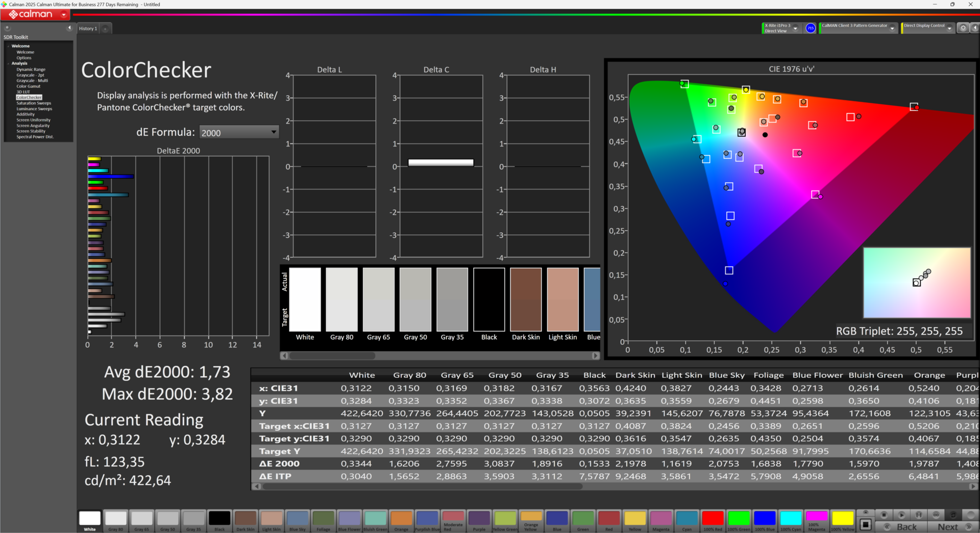Click the infinity continuous-read icon
The image size is (980, 533).
point(936,515)
